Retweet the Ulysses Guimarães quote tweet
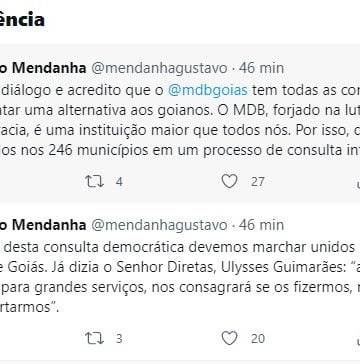 [x=94, y=339]
